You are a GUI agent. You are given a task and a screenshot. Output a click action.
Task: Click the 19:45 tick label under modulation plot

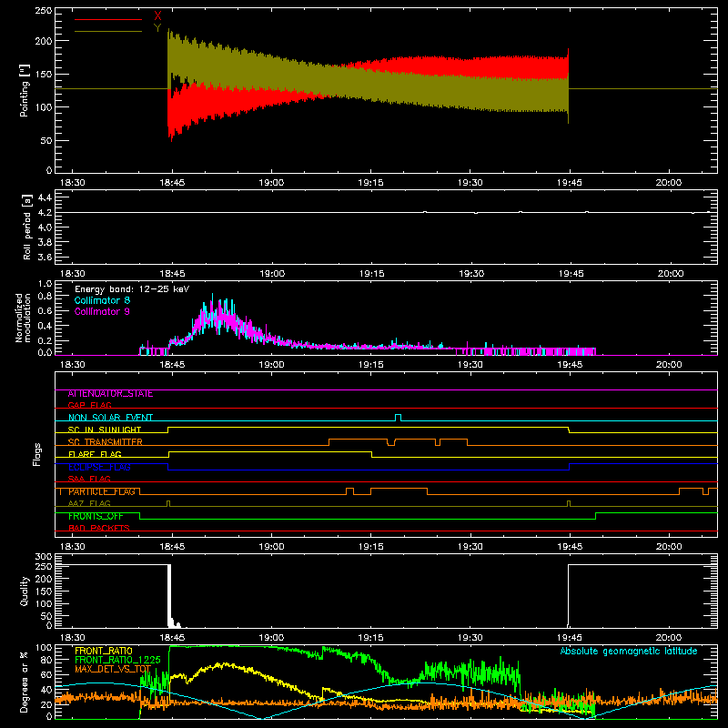[x=570, y=365]
